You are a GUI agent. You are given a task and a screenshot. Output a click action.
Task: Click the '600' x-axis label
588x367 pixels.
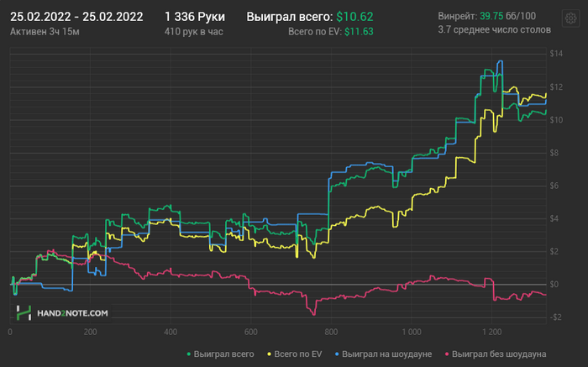(x=251, y=332)
